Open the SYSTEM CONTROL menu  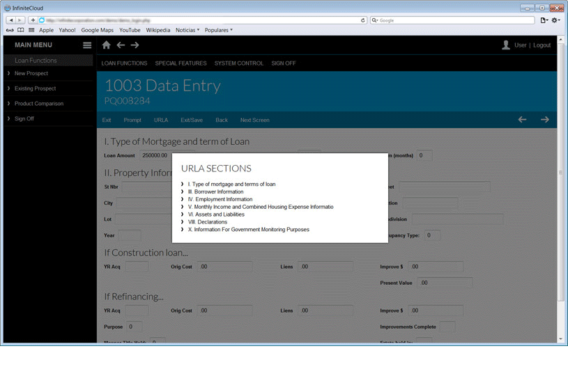pyautogui.click(x=239, y=63)
